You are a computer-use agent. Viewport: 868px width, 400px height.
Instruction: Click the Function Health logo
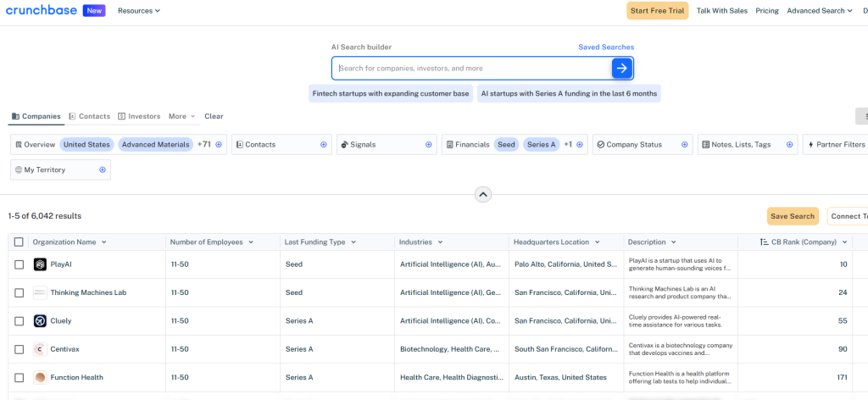(x=40, y=377)
